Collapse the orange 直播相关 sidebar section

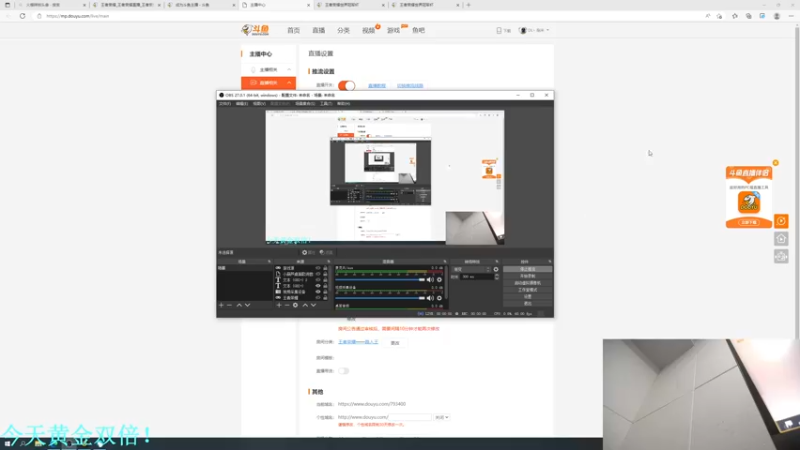(268, 83)
